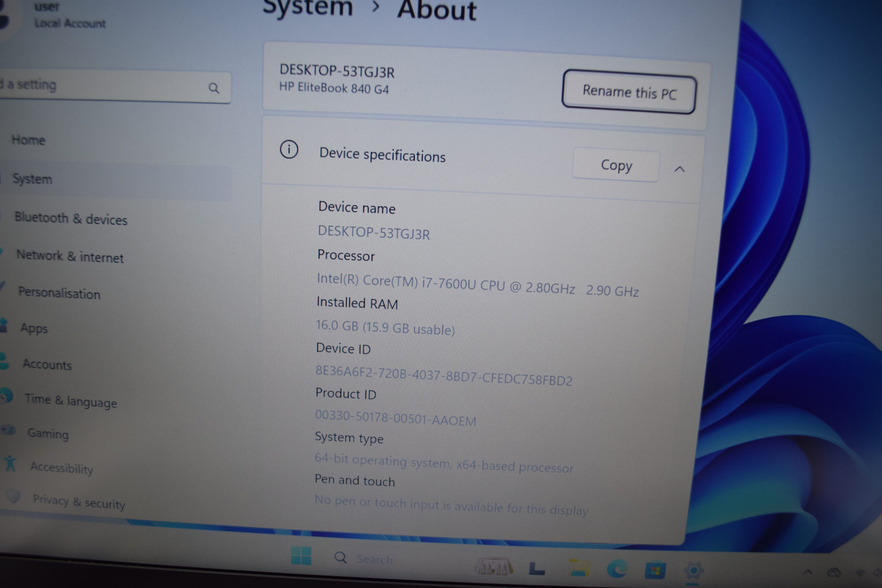Click the OneDrive cloud tray icon

tap(834, 572)
